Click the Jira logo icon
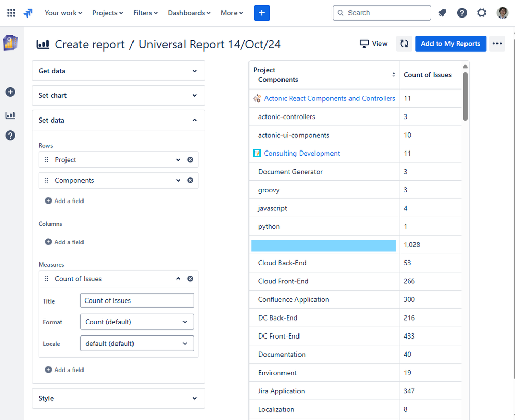The image size is (515, 420). [x=28, y=13]
